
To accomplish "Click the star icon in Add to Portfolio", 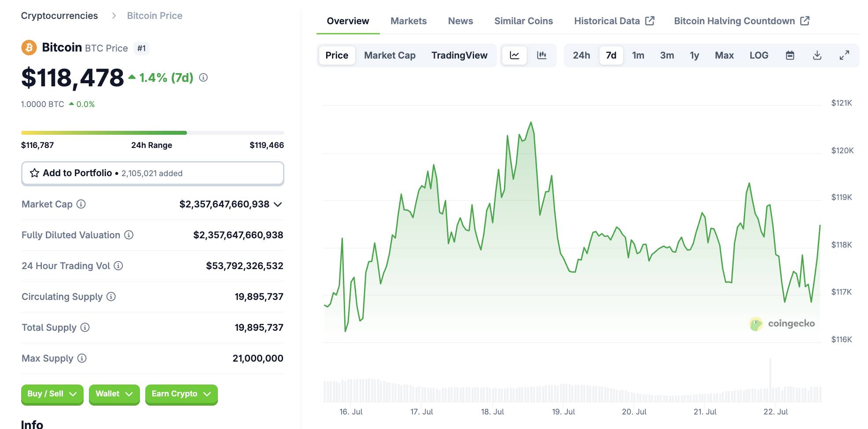I will point(34,173).
